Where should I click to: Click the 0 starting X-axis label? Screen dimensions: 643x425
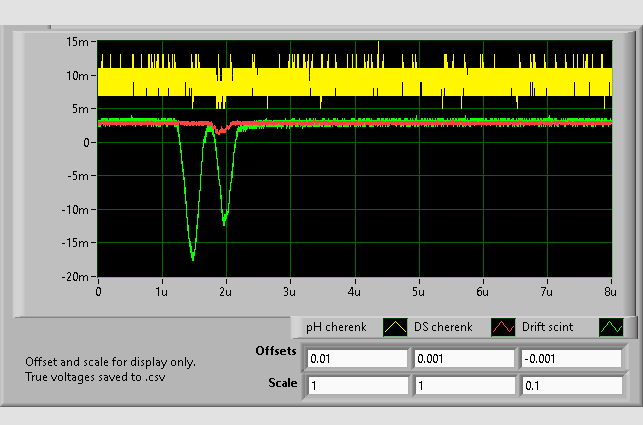pyautogui.click(x=98, y=291)
